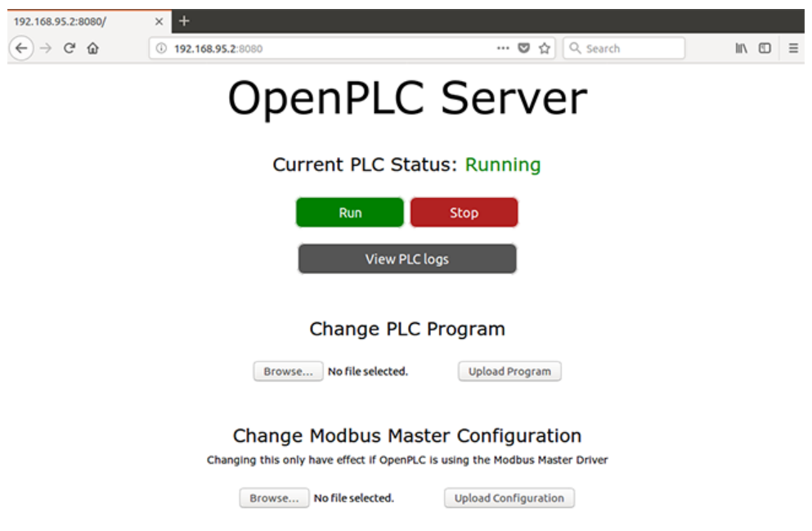Open the Library icon in toolbar
The image size is (812, 531).
(741, 48)
